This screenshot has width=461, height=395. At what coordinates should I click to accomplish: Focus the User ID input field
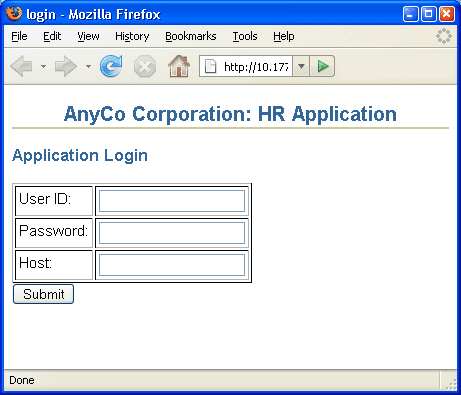pyautogui.click(x=172, y=201)
